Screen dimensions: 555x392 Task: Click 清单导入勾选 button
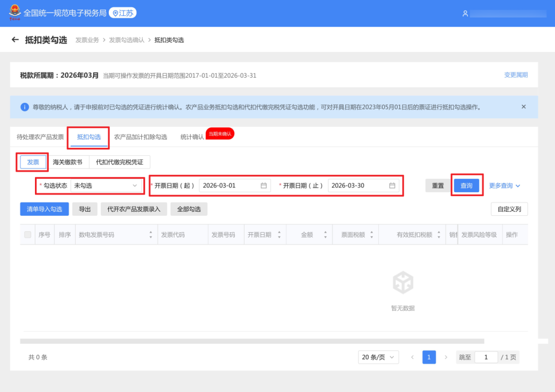(x=44, y=209)
